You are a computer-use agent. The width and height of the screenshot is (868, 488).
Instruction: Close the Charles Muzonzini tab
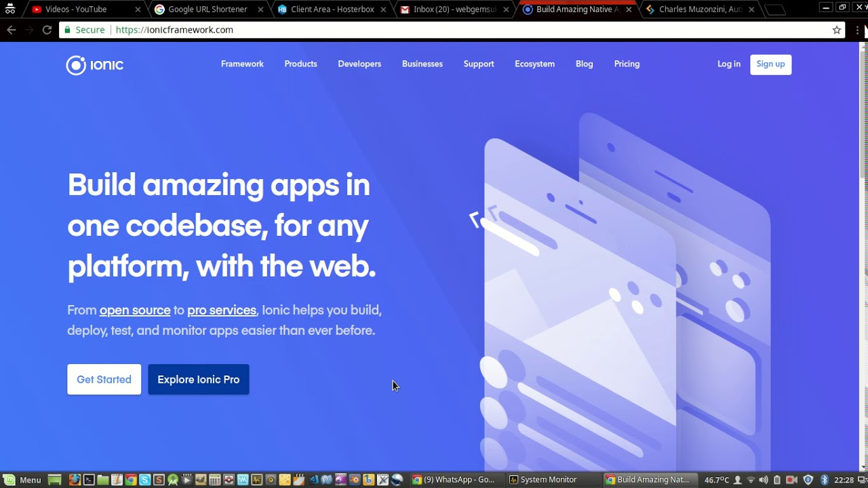(751, 9)
